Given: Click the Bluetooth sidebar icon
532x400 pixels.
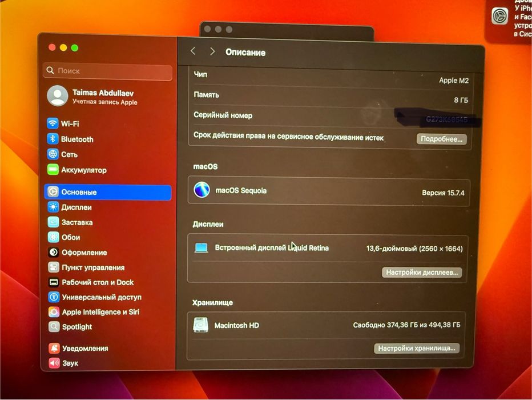Looking at the screenshot, I should [53, 139].
